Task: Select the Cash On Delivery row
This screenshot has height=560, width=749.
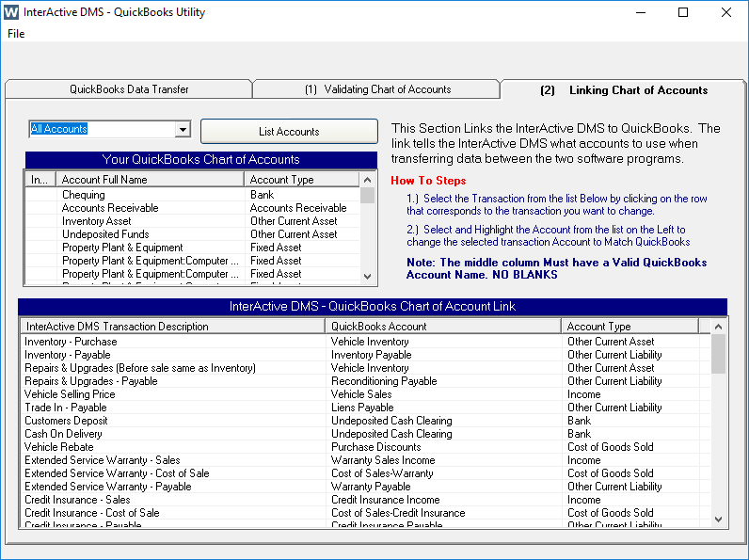Action: point(365,434)
